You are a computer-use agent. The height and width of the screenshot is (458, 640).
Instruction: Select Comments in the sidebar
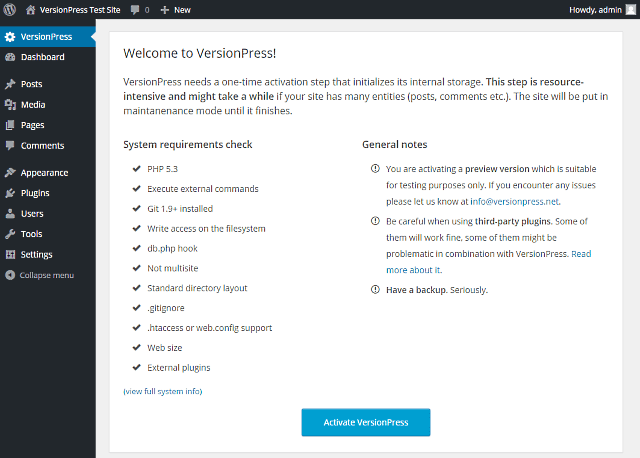[x=42, y=145]
